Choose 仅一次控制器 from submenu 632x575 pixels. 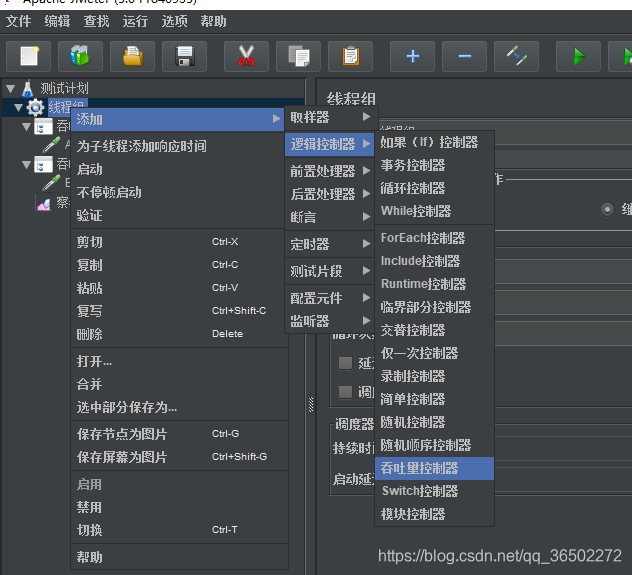(x=434, y=353)
